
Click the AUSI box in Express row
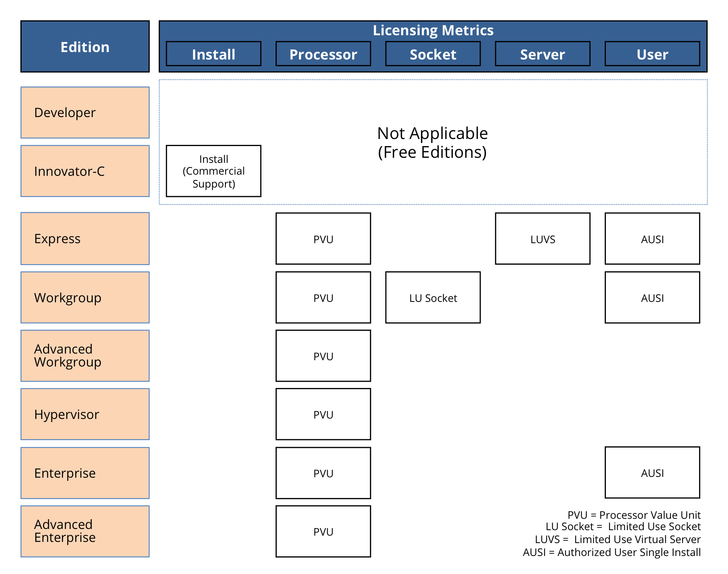652,239
